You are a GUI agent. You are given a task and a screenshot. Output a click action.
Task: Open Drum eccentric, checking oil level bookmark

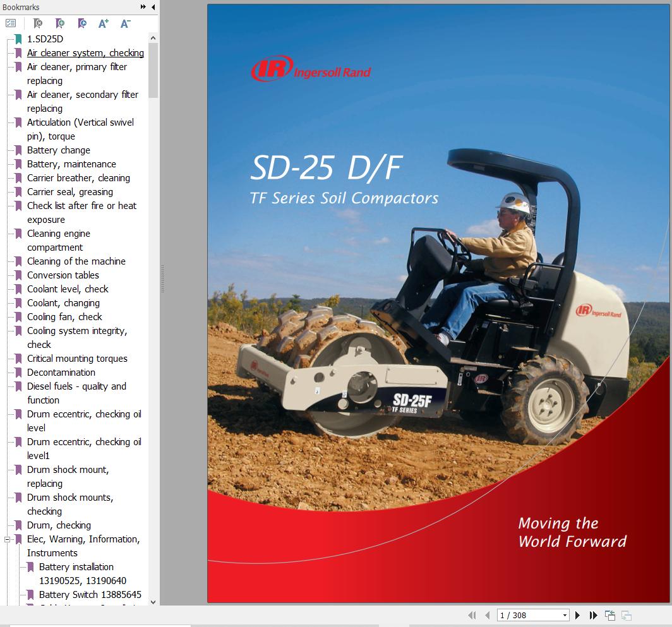point(84,421)
